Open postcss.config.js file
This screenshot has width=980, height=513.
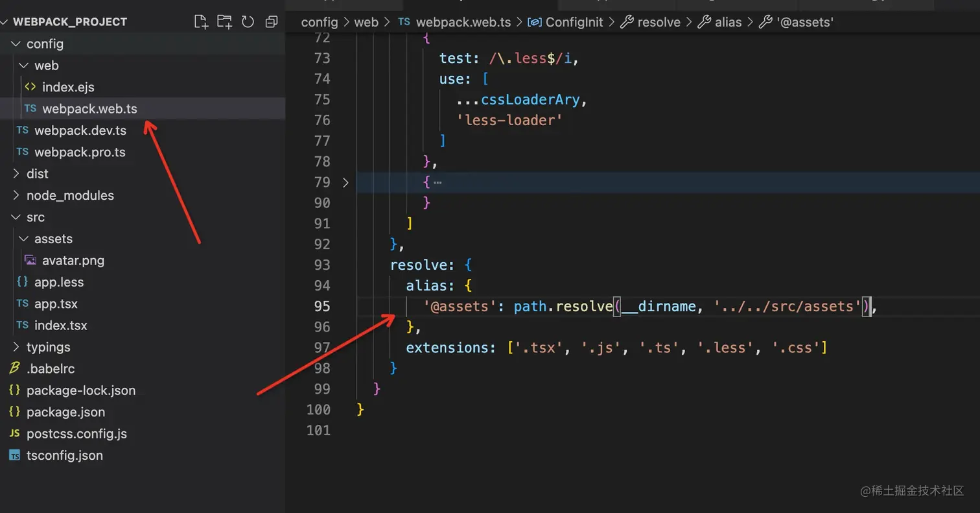[x=76, y=434]
